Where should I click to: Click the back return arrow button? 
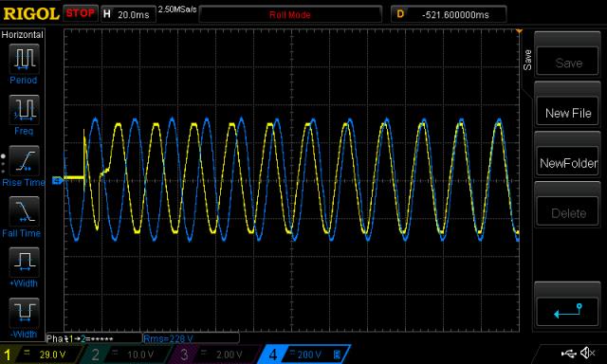[567, 311]
